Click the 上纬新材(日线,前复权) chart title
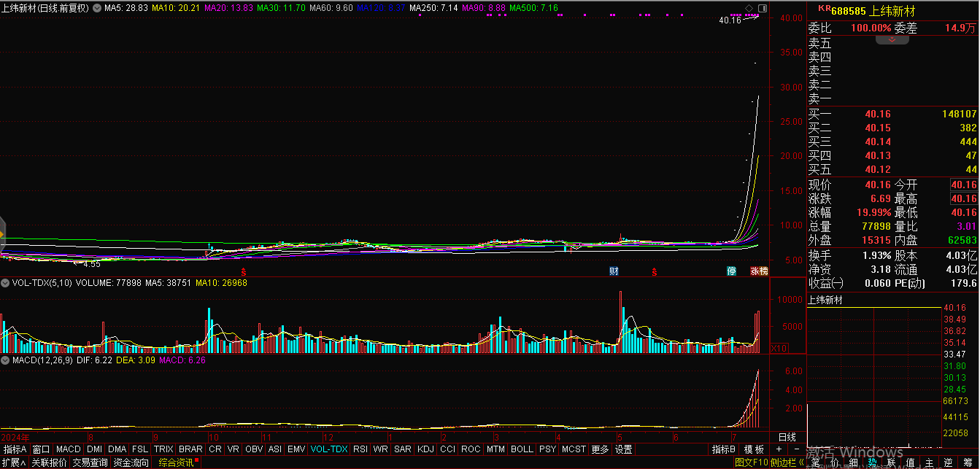 (46, 7)
